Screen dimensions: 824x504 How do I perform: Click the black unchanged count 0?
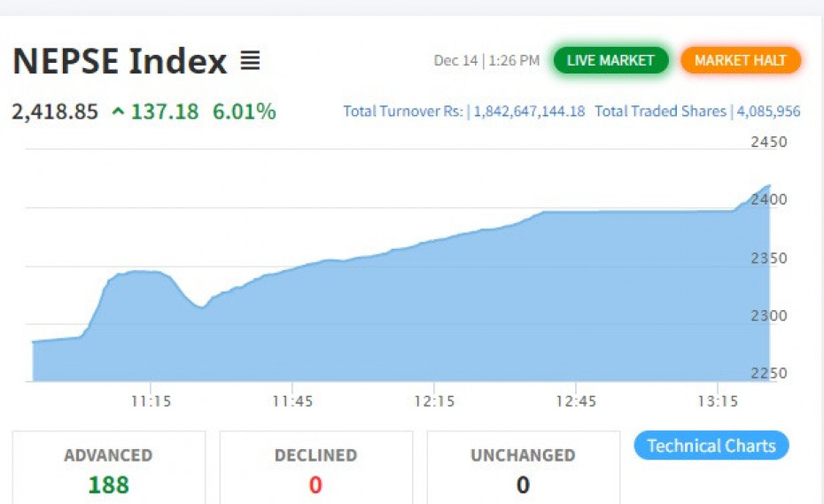coord(523,485)
